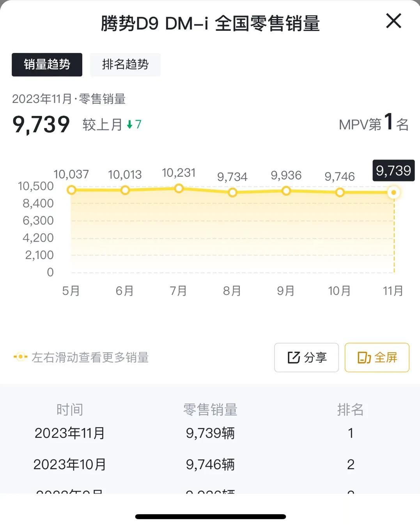420x527 pixels.
Task: Click the 2023年11月·零售销量 heading
Action: 69,99
